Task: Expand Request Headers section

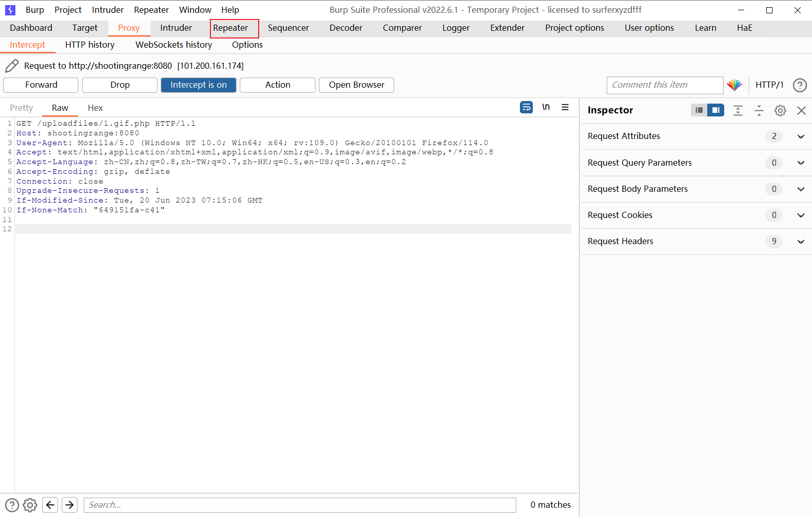Action: 800,242
